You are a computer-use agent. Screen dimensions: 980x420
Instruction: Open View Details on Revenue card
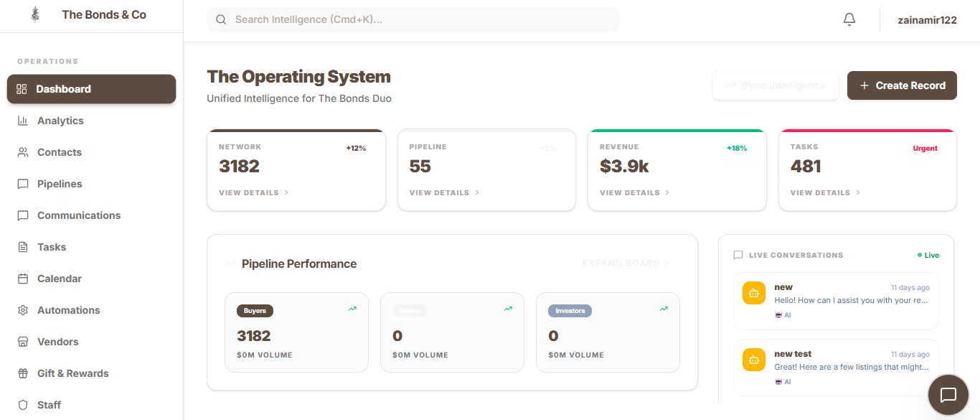coord(634,193)
